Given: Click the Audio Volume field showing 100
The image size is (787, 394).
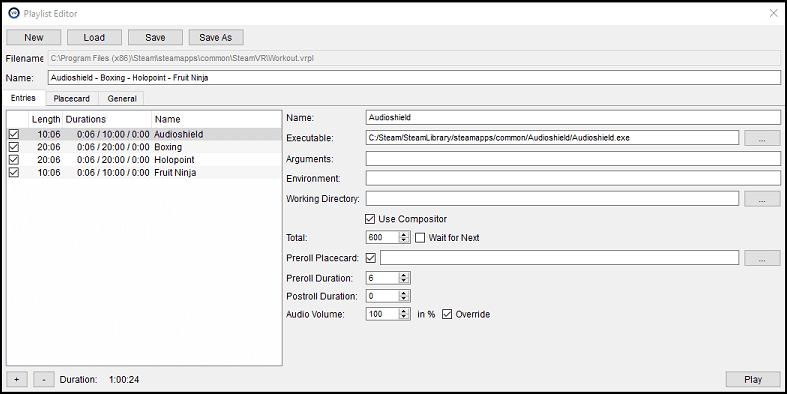Looking at the screenshot, I should 382,314.
